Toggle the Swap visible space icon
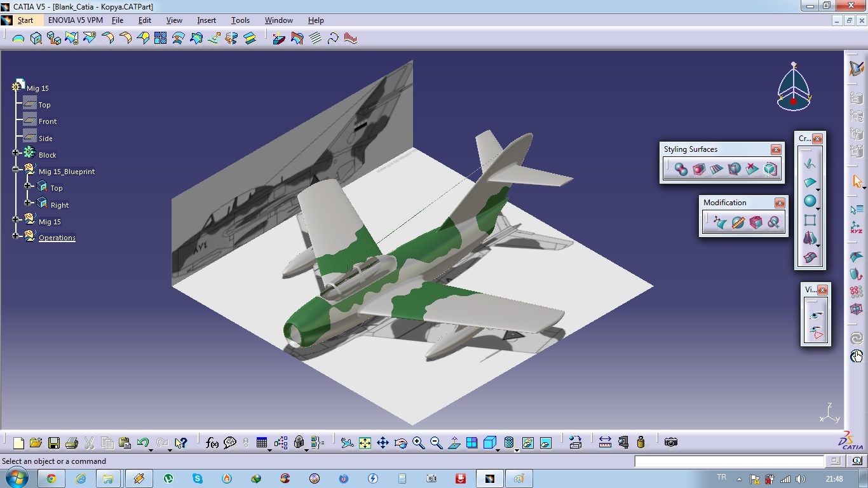The image size is (868, 488). 545,443
